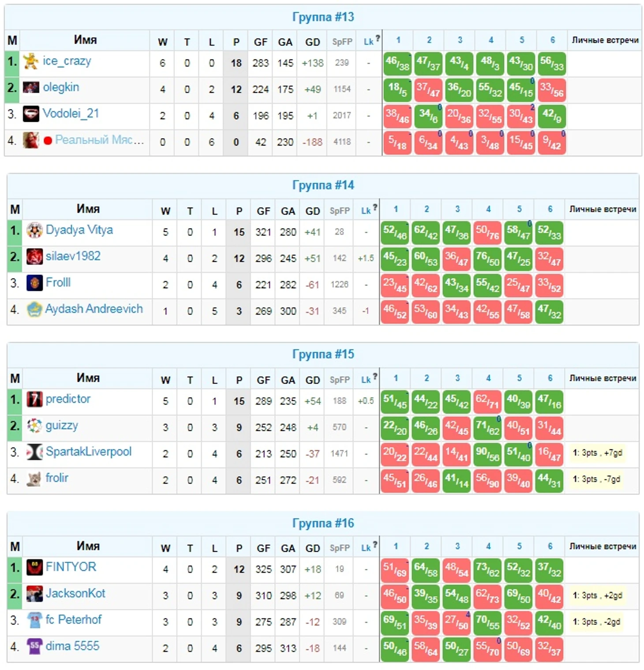Open SpartakLiverpool profile link
This screenshot has width=644, height=670.
[89, 452]
